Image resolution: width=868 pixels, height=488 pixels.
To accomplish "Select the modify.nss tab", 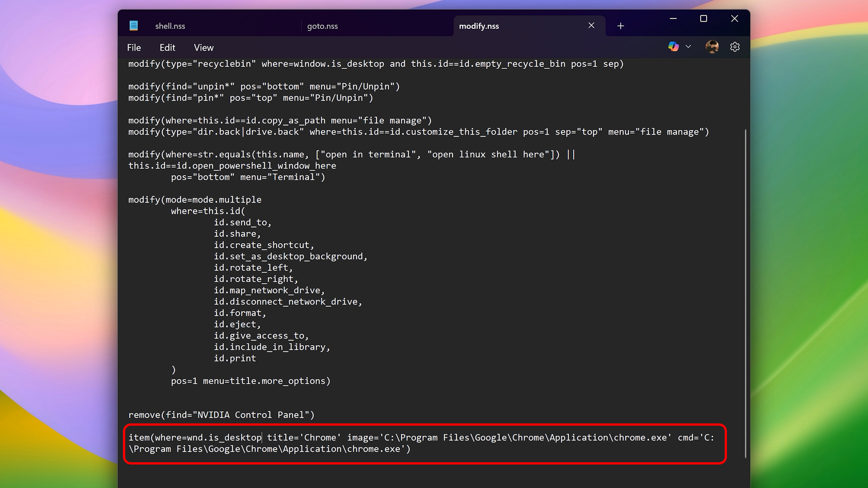I will click(479, 26).
